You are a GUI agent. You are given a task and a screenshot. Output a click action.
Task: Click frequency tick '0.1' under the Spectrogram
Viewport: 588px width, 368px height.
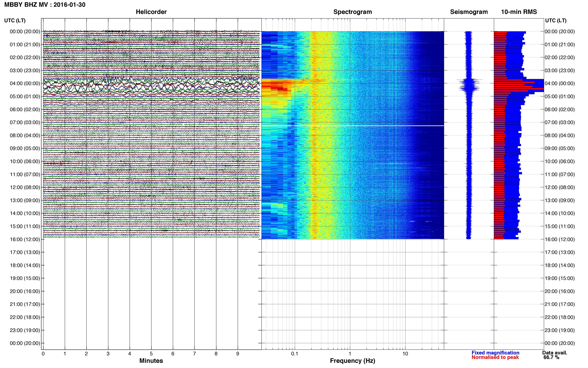[x=295, y=354]
